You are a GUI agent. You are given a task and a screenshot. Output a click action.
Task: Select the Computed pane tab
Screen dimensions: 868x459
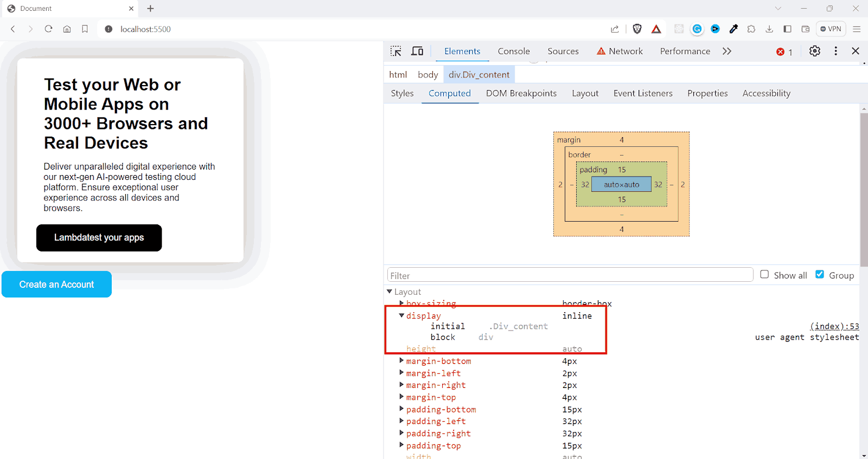click(x=450, y=93)
